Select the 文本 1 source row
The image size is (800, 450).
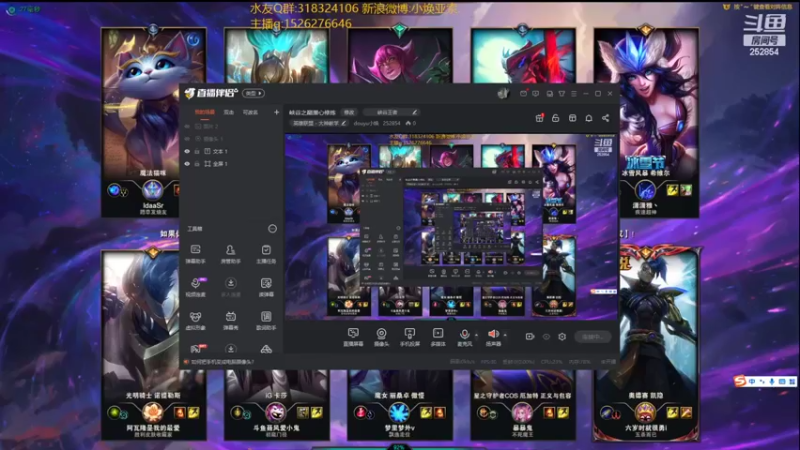(x=232, y=151)
